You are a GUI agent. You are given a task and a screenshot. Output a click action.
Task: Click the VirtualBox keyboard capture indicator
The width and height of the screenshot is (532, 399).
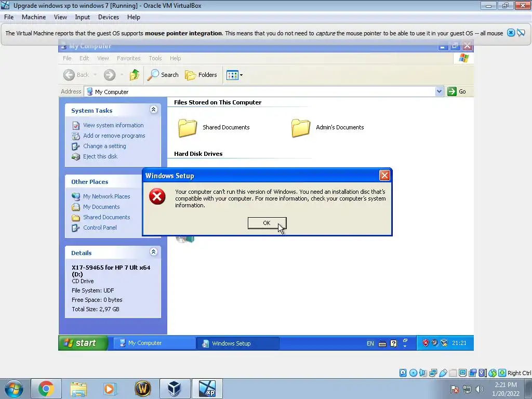[x=502, y=373]
